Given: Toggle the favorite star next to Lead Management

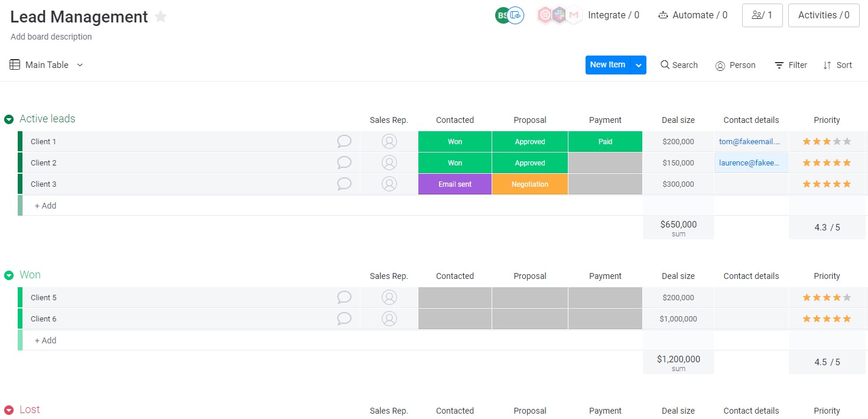Looking at the screenshot, I should (160, 17).
